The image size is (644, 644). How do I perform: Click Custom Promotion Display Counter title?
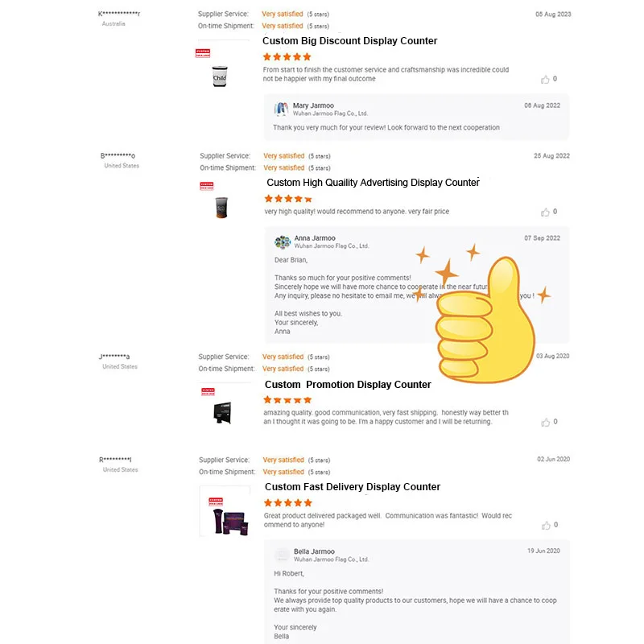point(348,385)
